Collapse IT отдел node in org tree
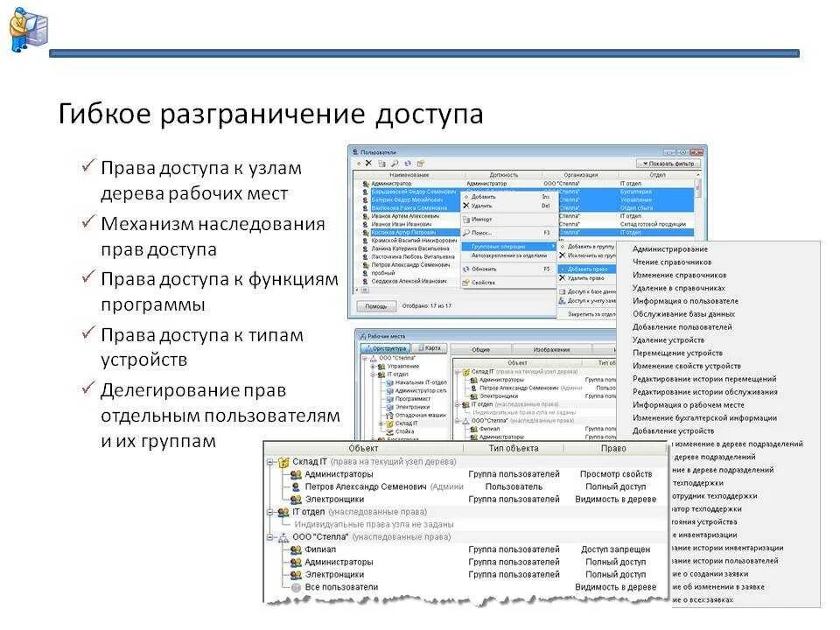The image size is (840, 630). (373, 374)
